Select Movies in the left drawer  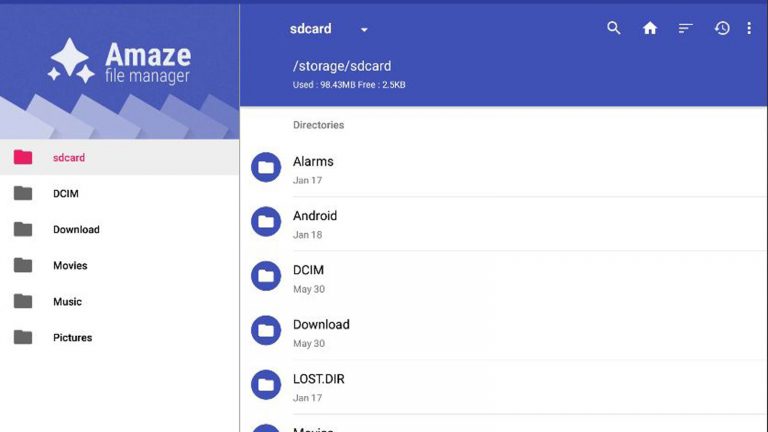70,266
